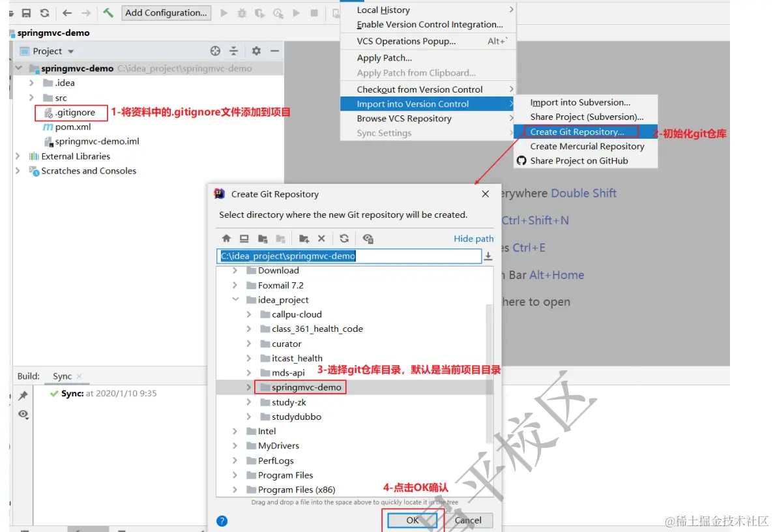Select Apply Patch menu item

[428, 58]
